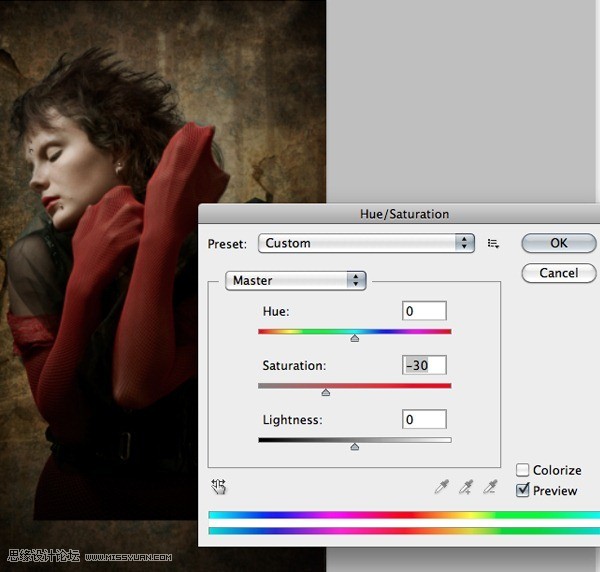Image resolution: width=600 pixels, height=572 pixels.
Task: Select the Lightness value input field
Action: pos(424,419)
